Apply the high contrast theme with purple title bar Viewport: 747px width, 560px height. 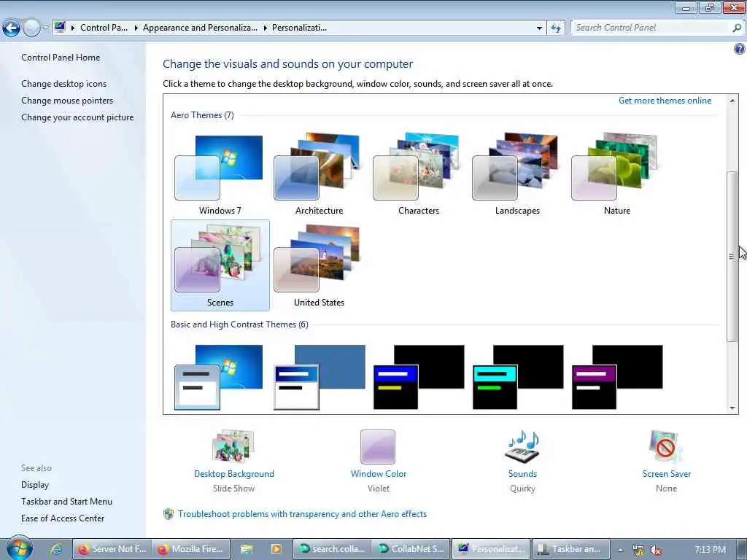coord(617,377)
